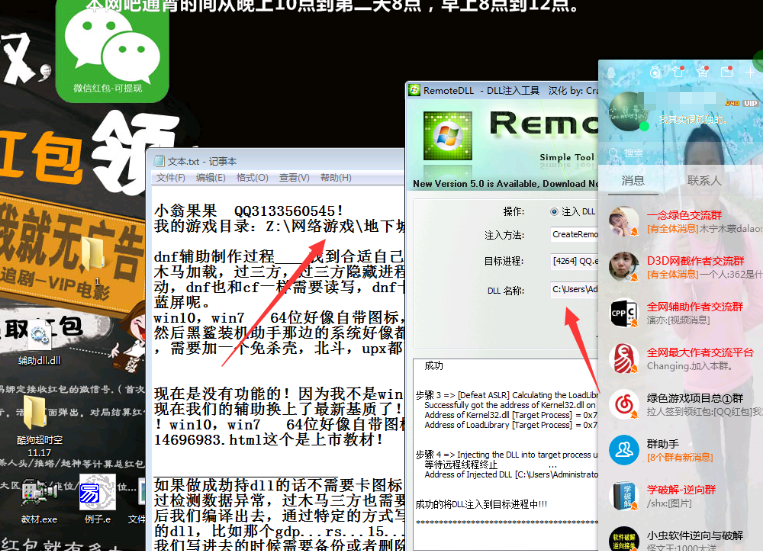The height and width of the screenshot is (551, 764).
Task: Open Notepad 查看(V) menu
Action: click(x=294, y=178)
